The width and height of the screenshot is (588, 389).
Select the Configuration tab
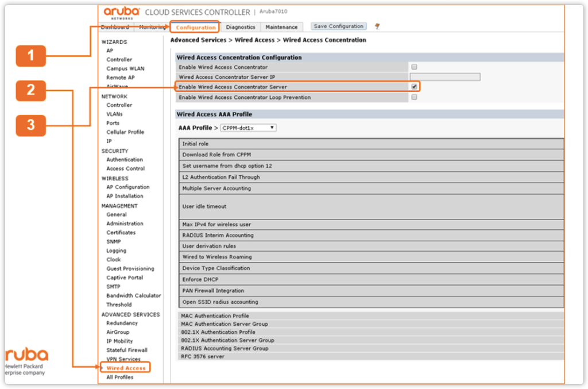[x=195, y=28]
